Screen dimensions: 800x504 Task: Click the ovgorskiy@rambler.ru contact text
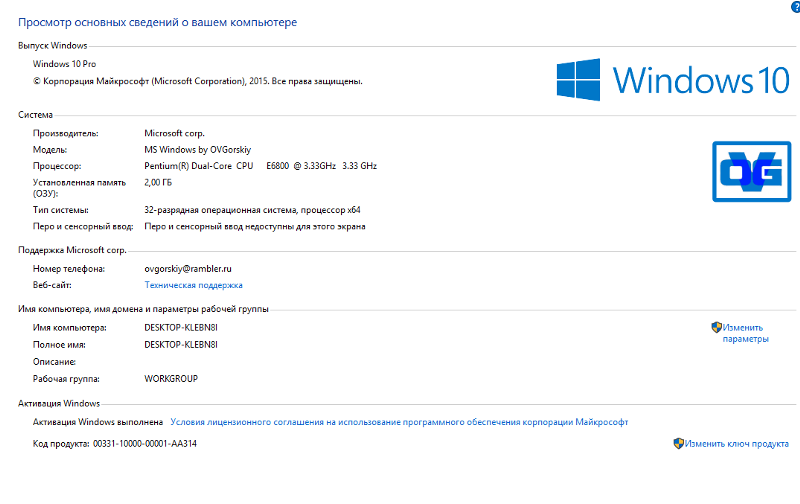point(188,269)
